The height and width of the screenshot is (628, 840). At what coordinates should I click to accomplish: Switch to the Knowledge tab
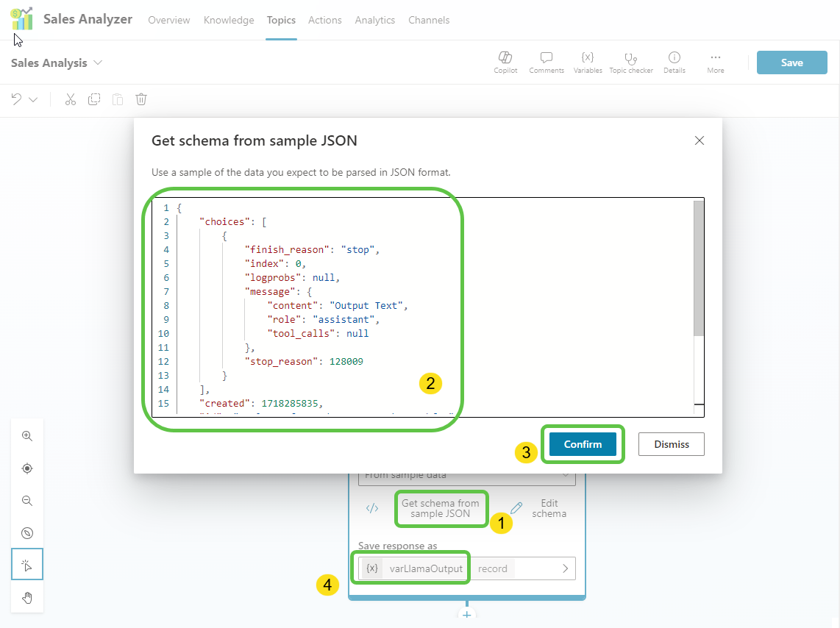click(229, 20)
